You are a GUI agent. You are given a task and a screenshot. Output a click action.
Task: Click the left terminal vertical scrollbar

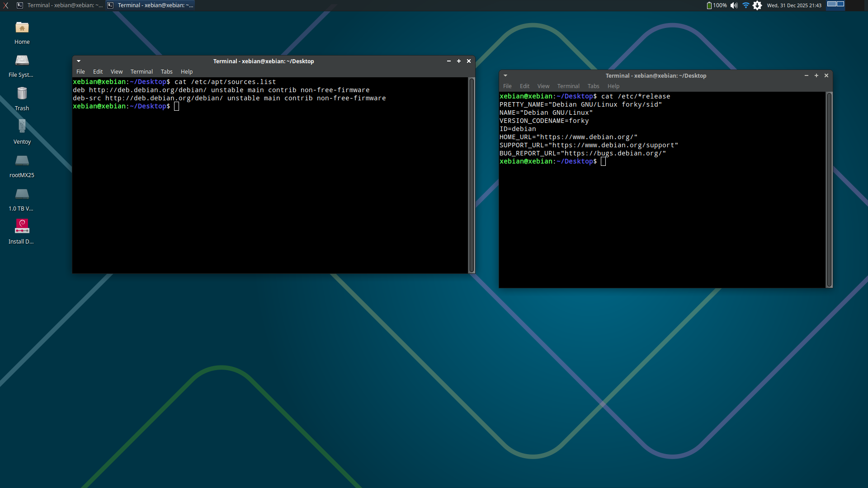(472, 175)
